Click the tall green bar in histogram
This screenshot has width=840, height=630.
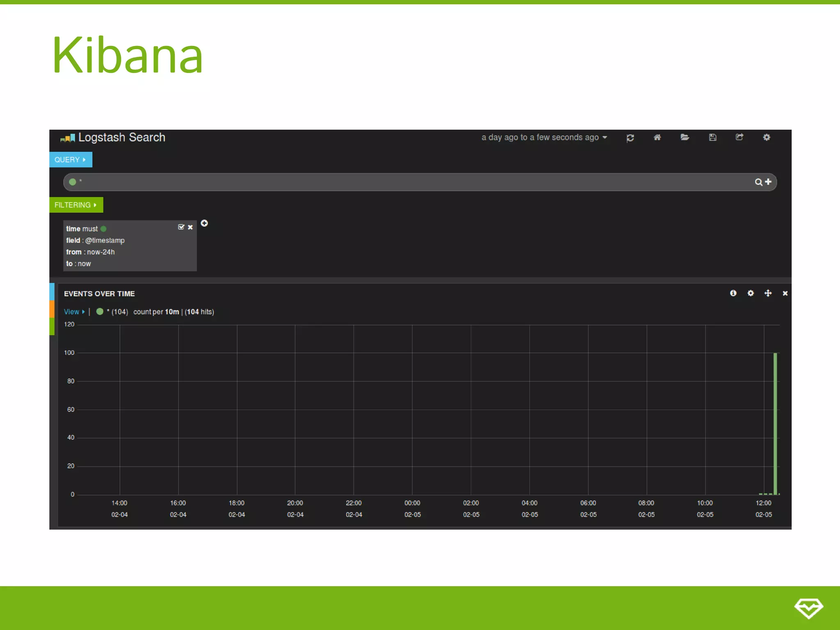775,423
